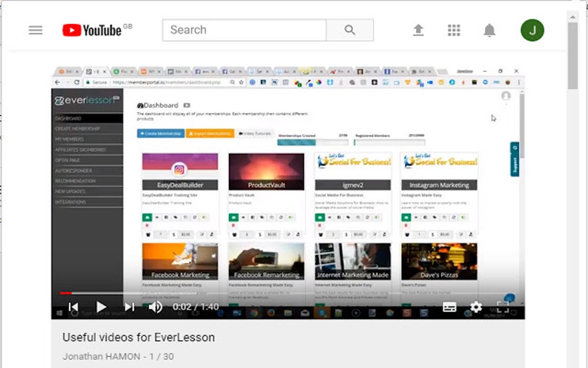Open your account menu via the J avatar
Image resolution: width=588 pixels, height=368 pixels.
[532, 30]
